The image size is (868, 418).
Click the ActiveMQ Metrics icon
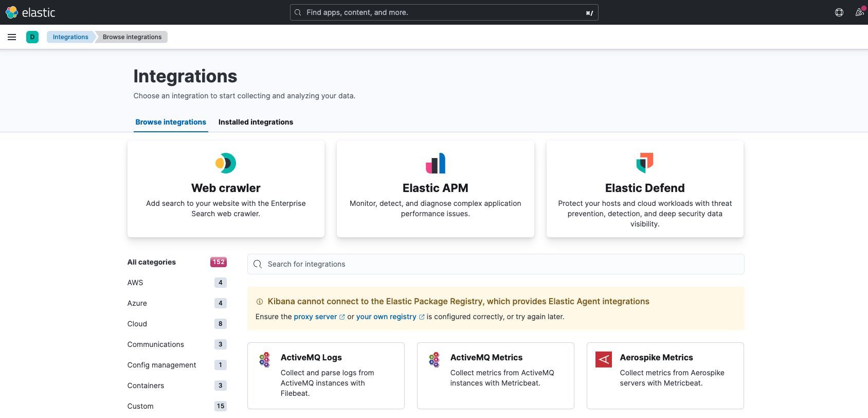coord(434,359)
